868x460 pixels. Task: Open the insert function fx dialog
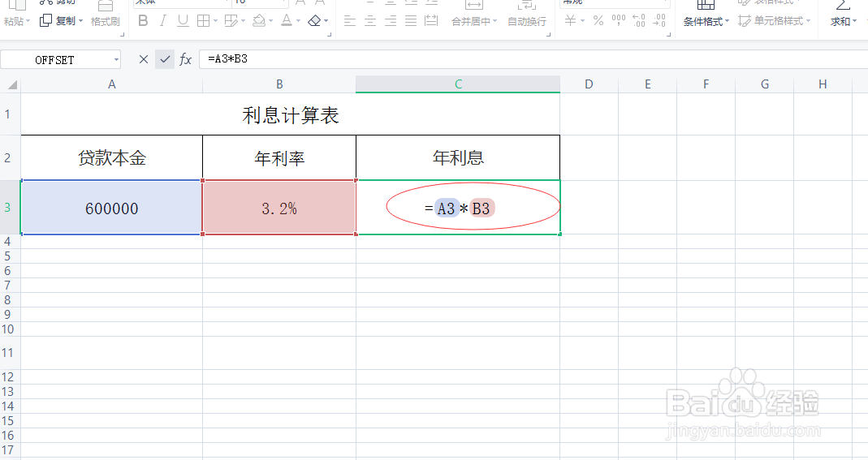(x=185, y=59)
